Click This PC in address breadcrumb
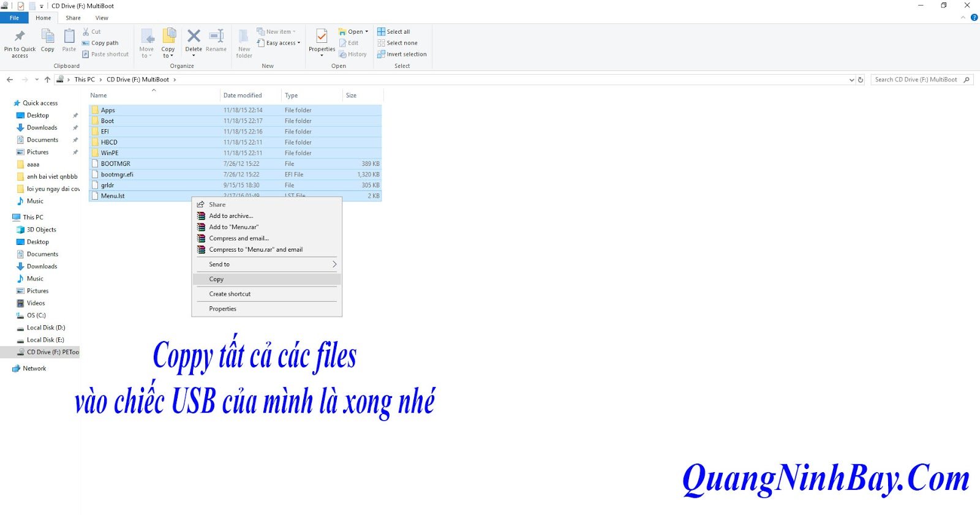The image size is (980, 515). pyautogui.click(x=85, y=80)
